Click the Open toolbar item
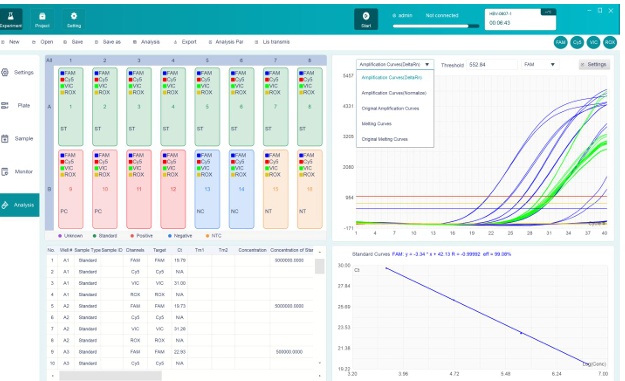 click(43, 42)
